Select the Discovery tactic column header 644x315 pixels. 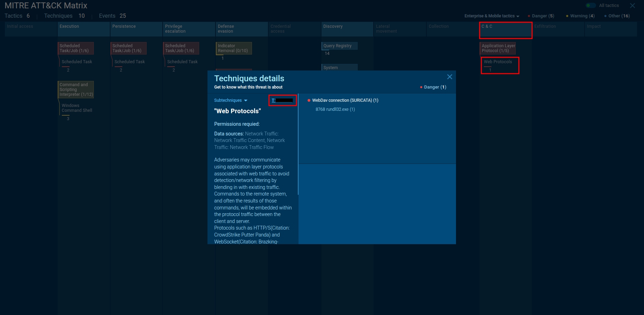(347, 29)
